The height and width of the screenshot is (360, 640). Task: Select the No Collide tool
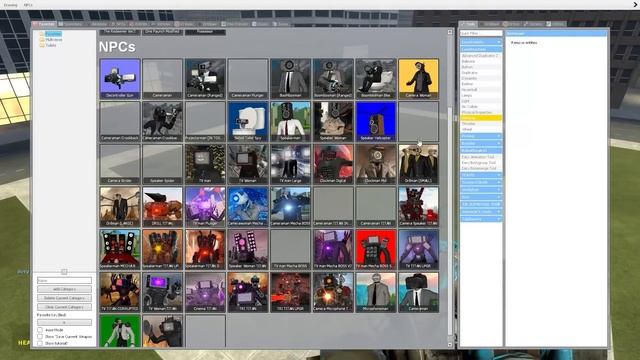point(481,107)
